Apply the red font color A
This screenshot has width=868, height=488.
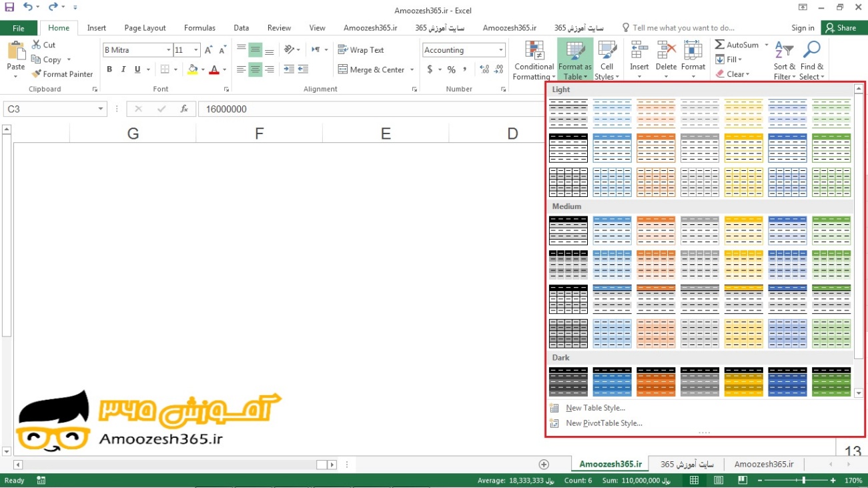(x=214, y=69)
